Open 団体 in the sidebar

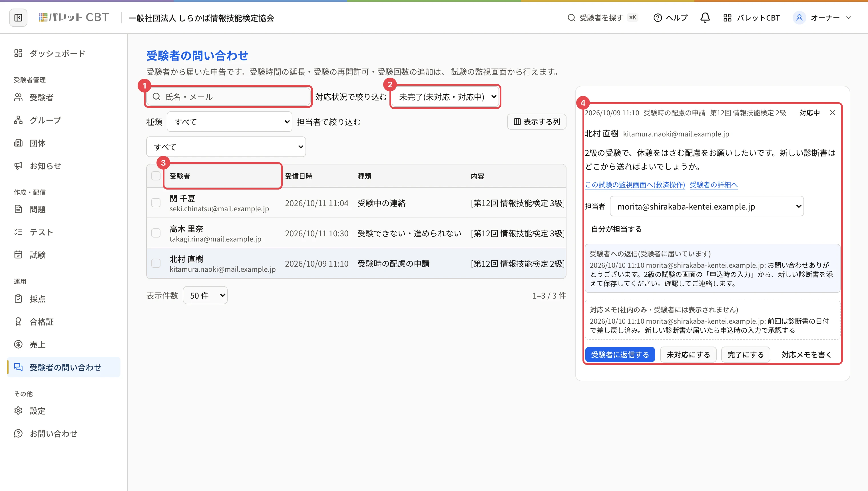click(64, 143)
